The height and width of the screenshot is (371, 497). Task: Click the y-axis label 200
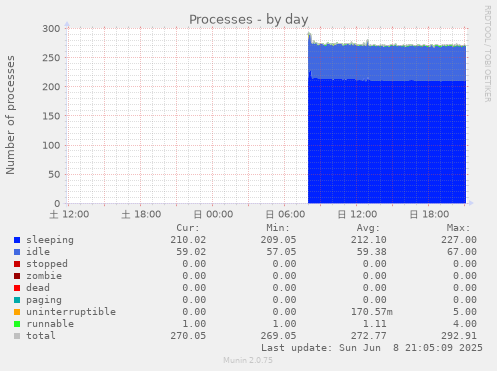(51, 87)
